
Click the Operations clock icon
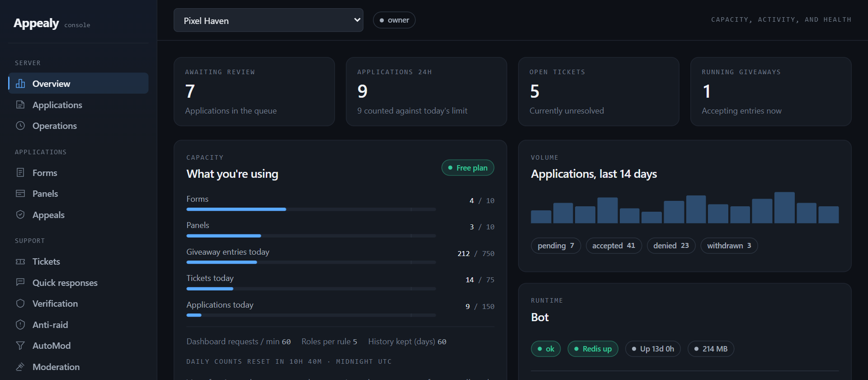tap(20, 126)
